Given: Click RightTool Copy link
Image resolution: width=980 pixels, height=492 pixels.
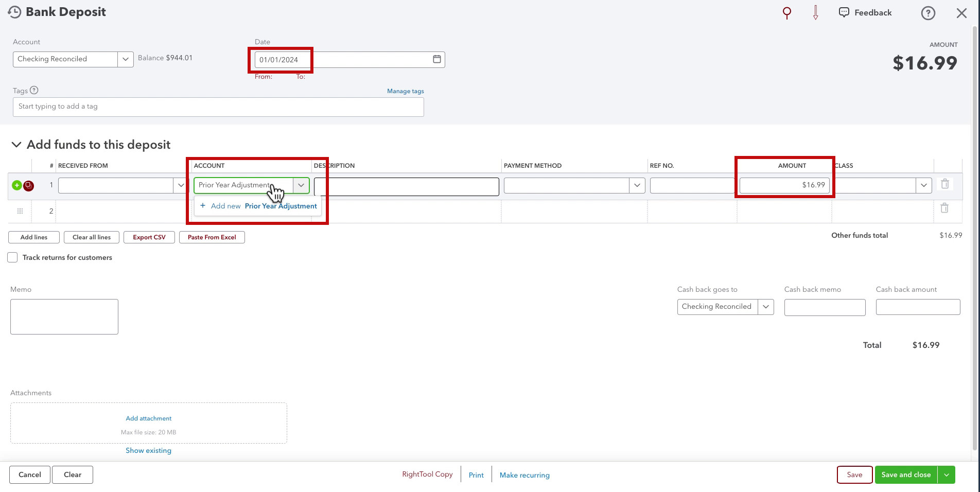Looking at the screenshot, I should tap(427, 475).
